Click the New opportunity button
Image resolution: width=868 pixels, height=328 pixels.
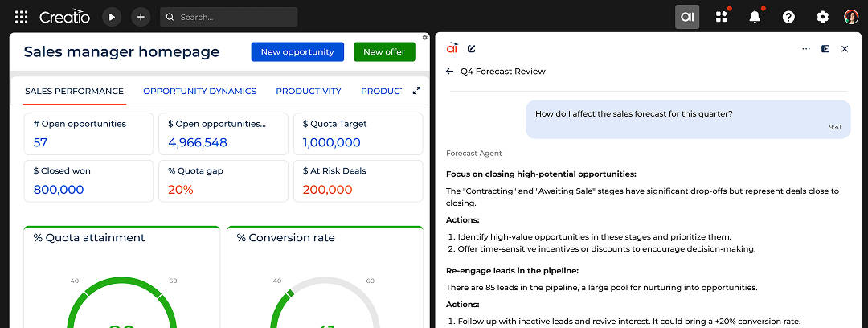click(x=297, y=52)
